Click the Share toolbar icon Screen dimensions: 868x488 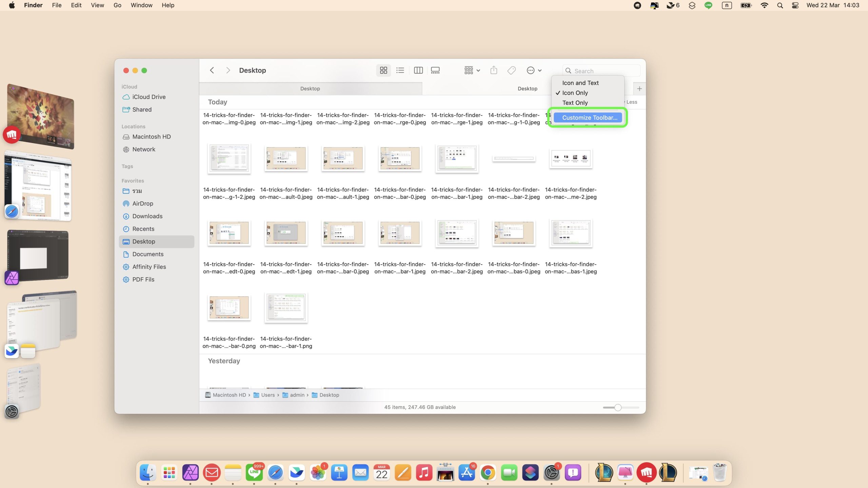pyautogui.click(x=494, y=70)
